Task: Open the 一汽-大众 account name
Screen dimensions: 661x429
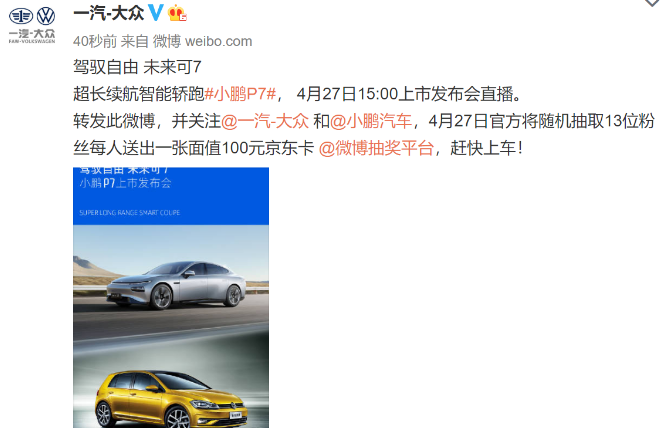Action: click(x=109, y=13)
